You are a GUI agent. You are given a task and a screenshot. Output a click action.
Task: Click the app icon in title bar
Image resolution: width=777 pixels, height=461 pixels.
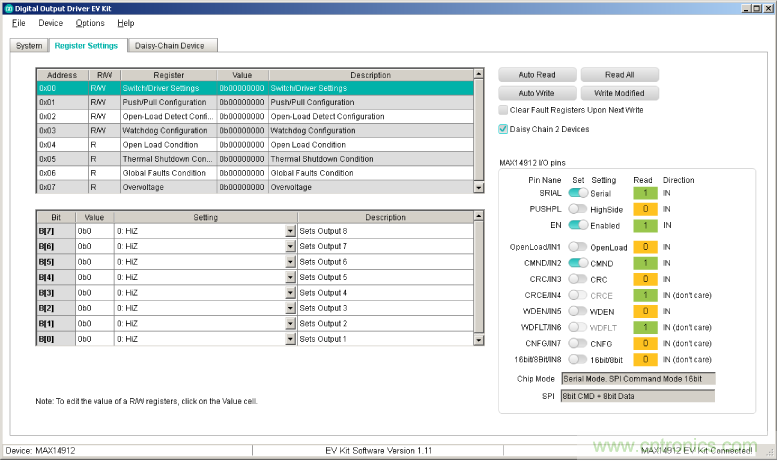coord(8,7)
